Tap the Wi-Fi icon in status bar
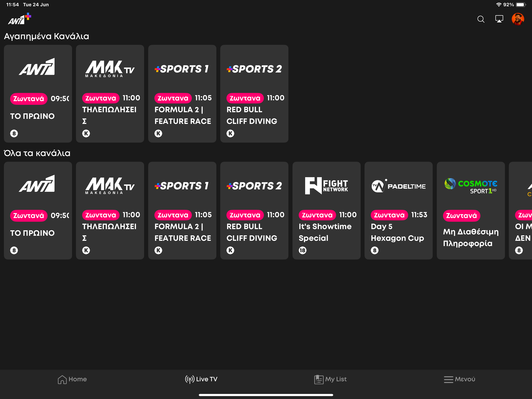This screenshot has width=532, height=399. (x=499, y=4)
